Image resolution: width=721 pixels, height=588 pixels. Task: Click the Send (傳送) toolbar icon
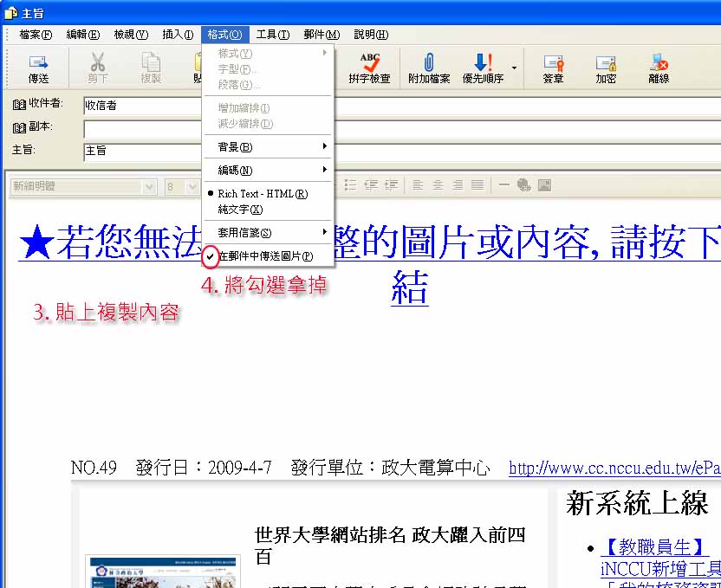point(39,68)
